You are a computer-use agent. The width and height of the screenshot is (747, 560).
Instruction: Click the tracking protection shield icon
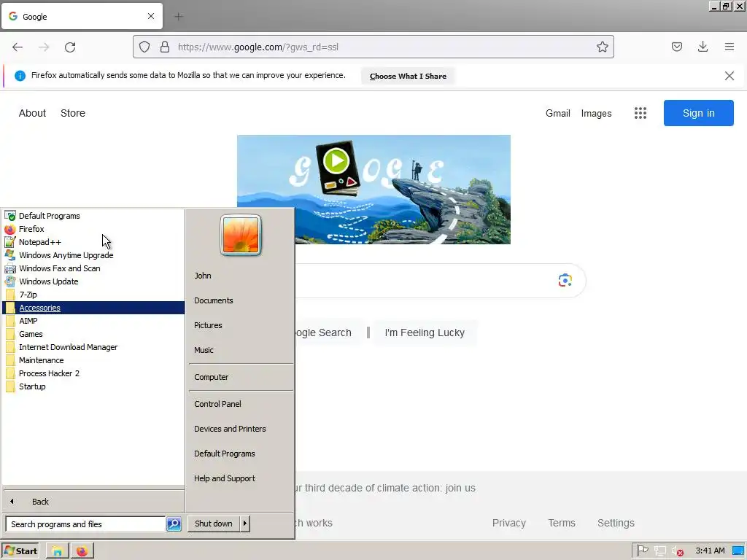click(x=144, y=47)
